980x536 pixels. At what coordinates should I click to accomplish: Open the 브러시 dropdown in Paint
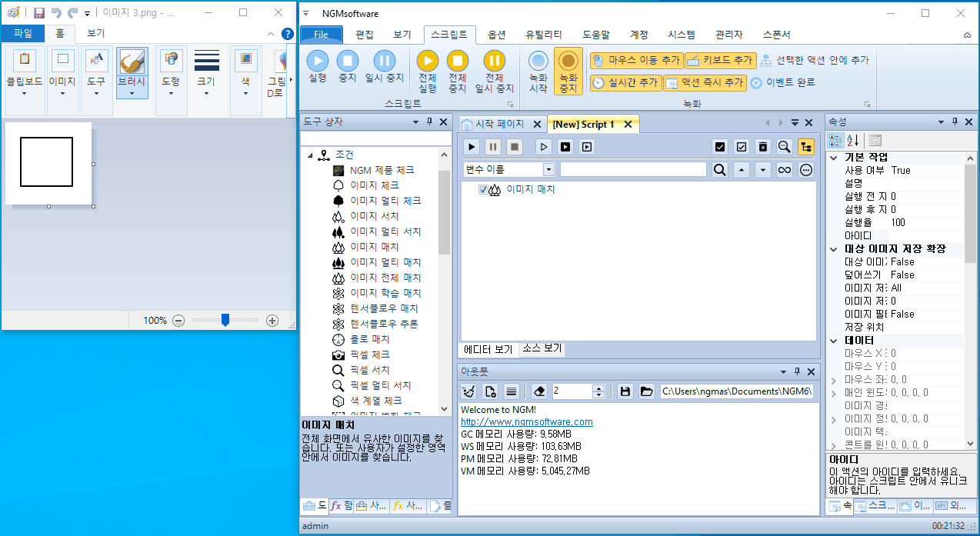(x=133, y=94)
